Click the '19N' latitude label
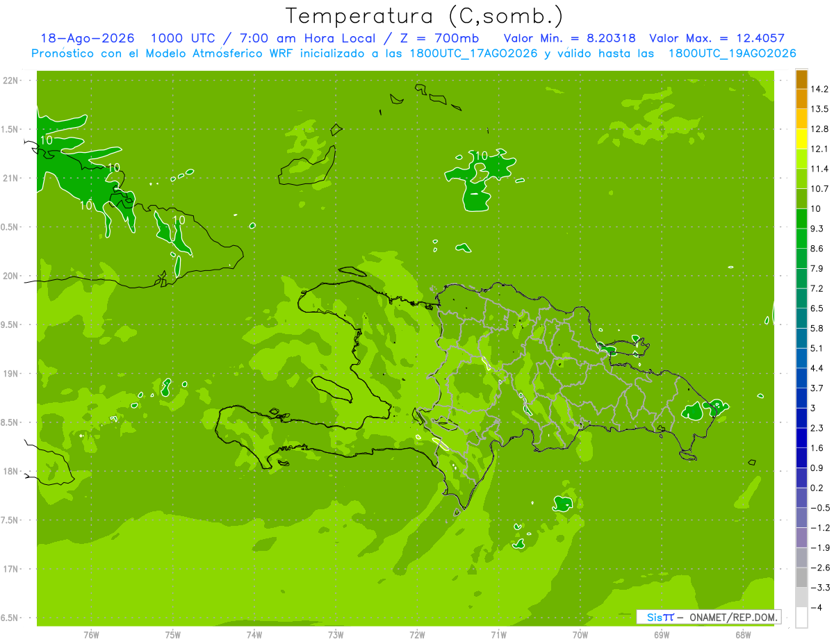 tap(10, 374)
